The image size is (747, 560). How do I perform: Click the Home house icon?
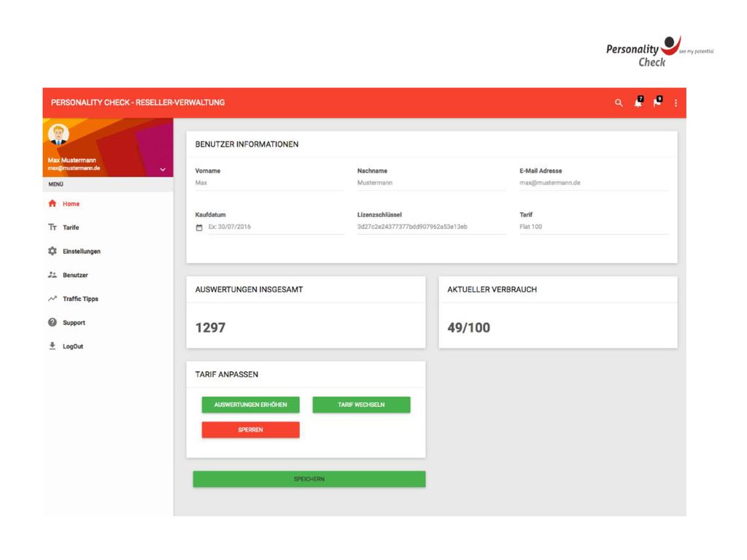click(53, 204)
